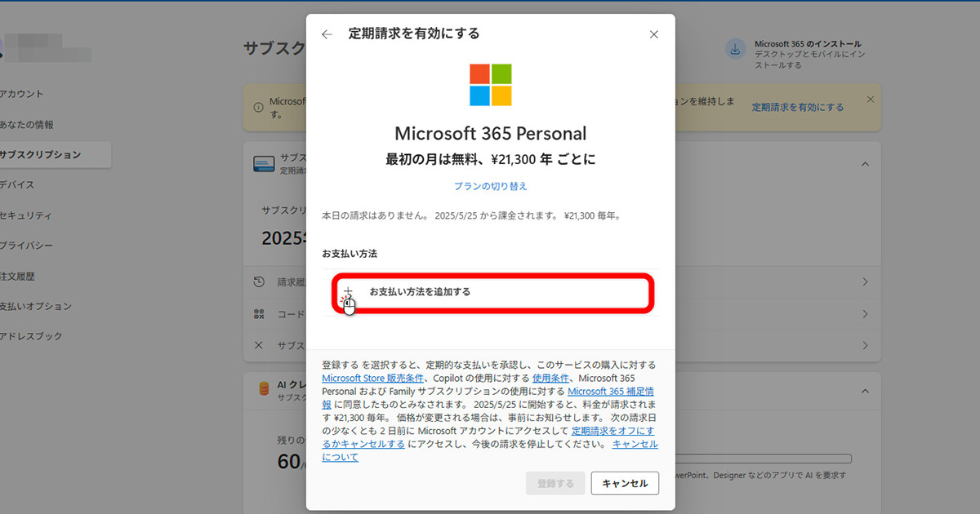Open the プランの切り替え link
Image resolution: width=980 pixels, height=514 pixels.
[491, 186]
